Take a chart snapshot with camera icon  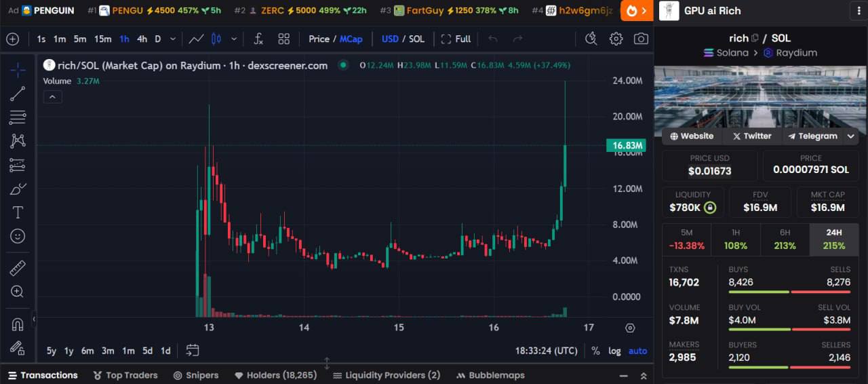(x=641, y=39)
